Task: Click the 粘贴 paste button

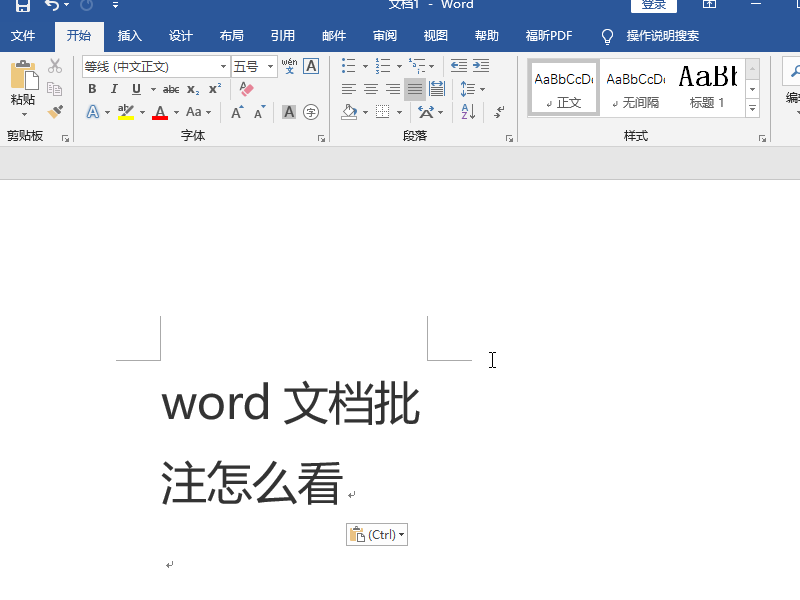Action: (x=22, y=85)
